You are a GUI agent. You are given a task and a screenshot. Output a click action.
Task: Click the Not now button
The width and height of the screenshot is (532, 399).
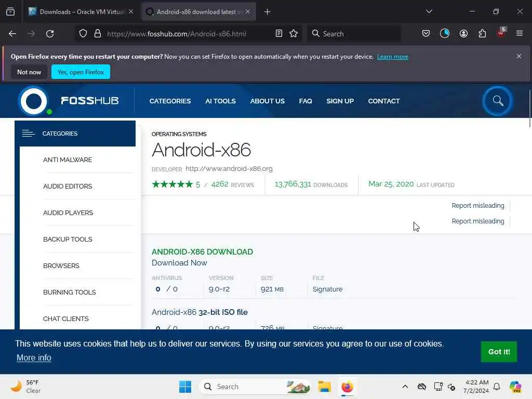pyautogui.click(x=29, y=72)
